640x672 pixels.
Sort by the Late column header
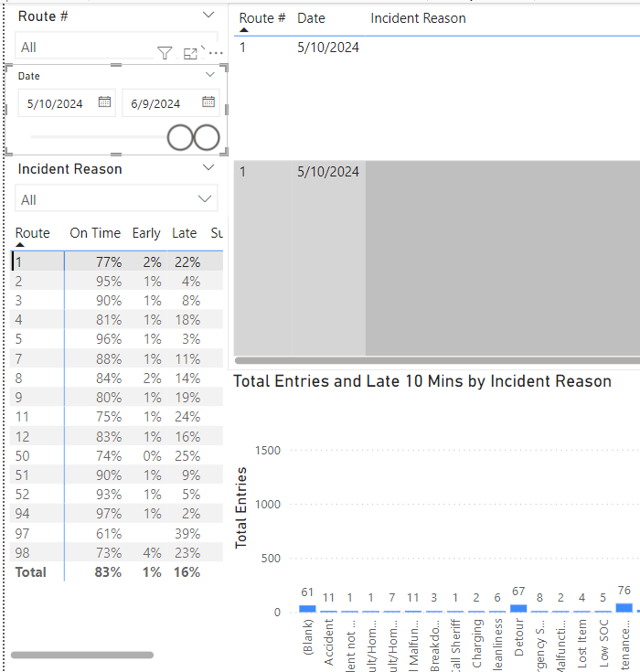pos(185,233)
